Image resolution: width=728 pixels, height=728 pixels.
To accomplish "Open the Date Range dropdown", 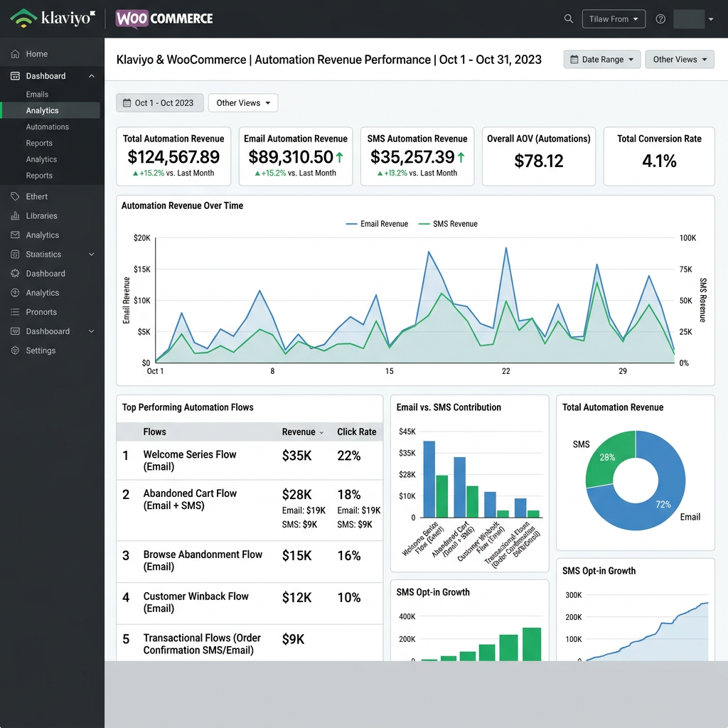I will 601,60.
